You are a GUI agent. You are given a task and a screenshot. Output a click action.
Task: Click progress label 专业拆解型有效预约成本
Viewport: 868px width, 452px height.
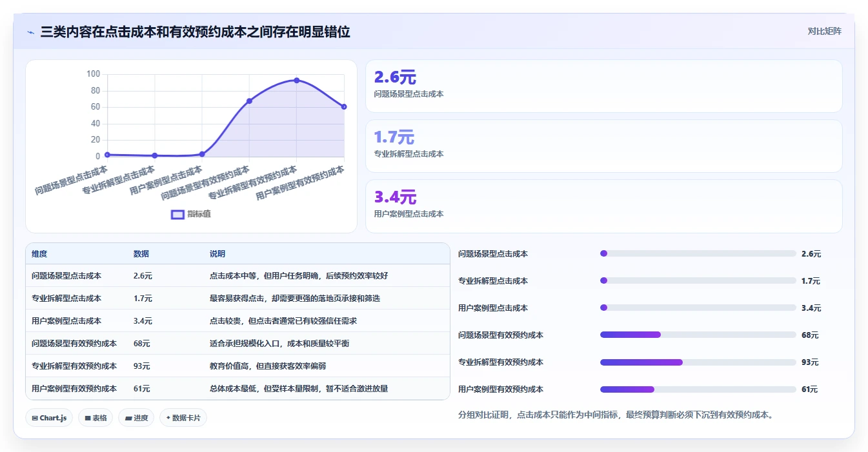coord(501,362)
